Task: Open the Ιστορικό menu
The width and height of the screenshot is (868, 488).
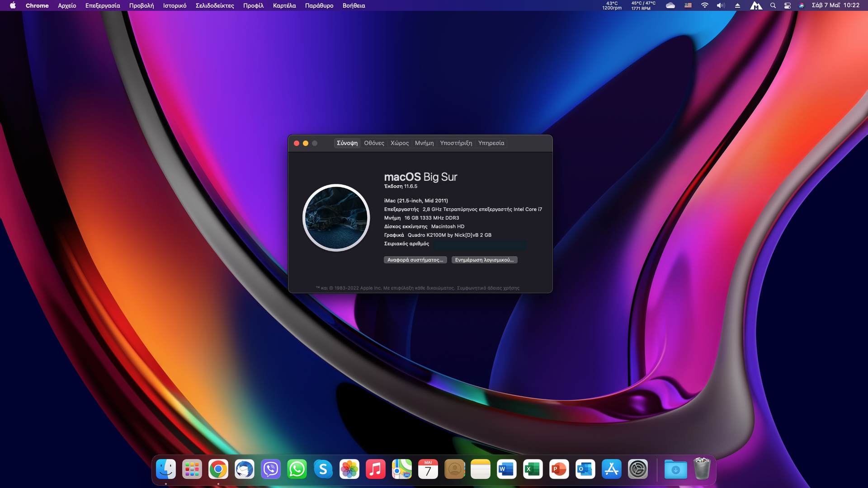Action: pyautogui.click(x=175, y=5)
